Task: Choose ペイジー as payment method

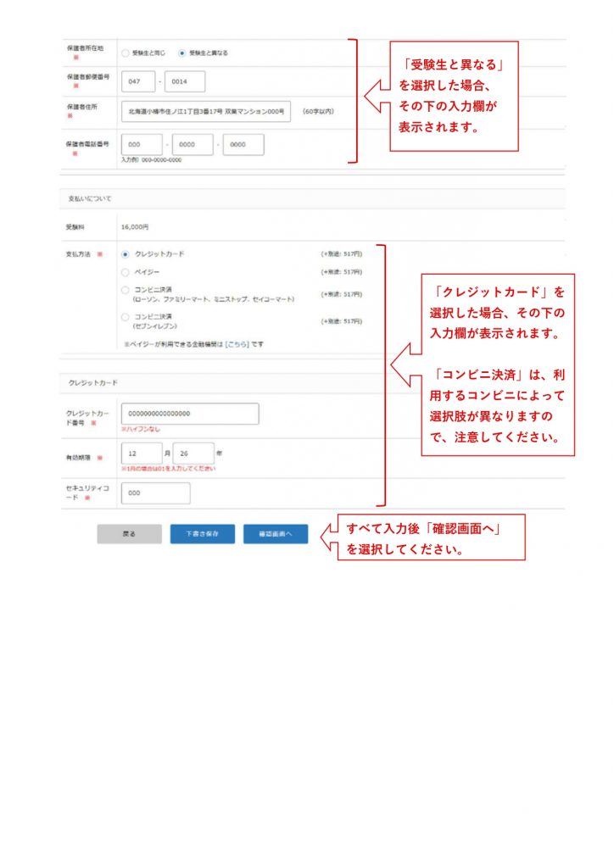Action: (126, 272)
